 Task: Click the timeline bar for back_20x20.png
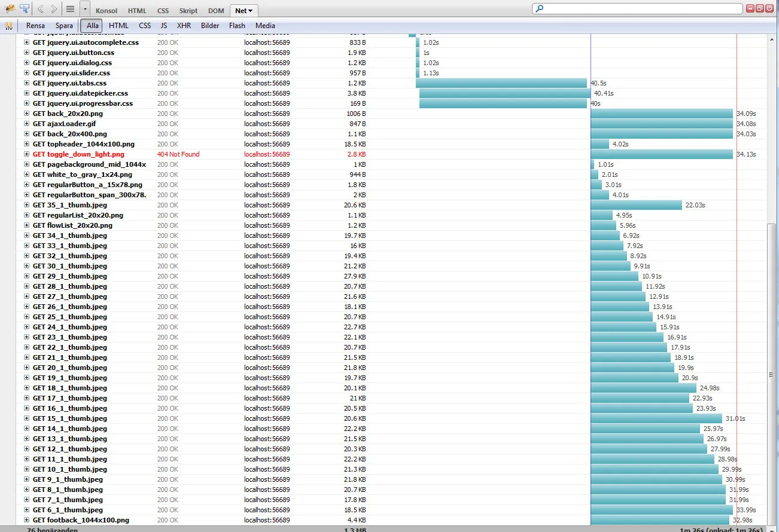point(662,114)
